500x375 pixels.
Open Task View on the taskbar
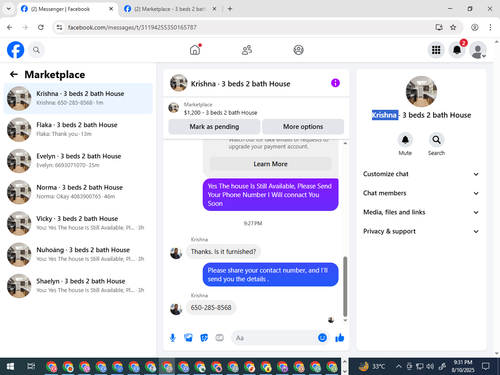click(x=31, y=367)
